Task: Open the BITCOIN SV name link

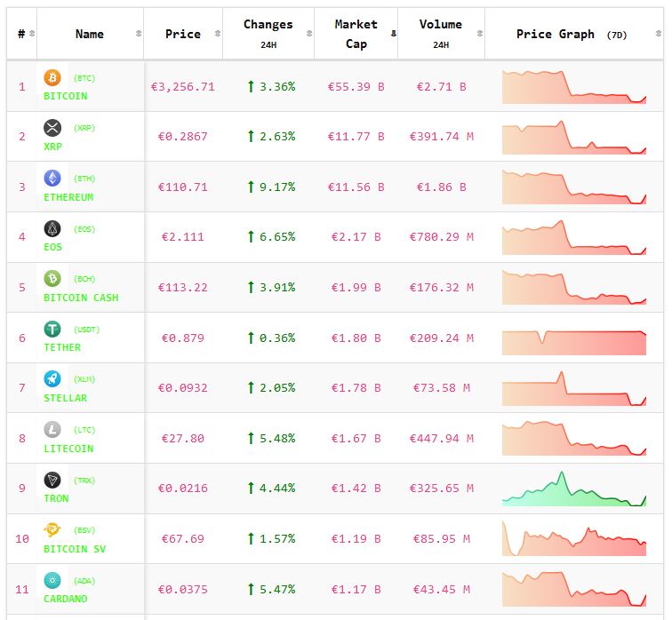Action: [x=75, y=549]
